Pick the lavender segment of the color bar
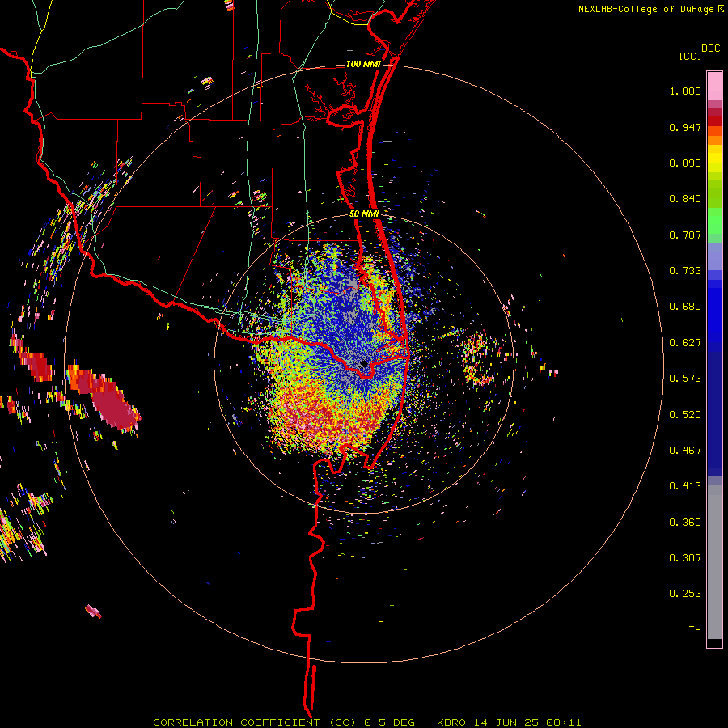Viewport: 728px width, 728px height. 714,256
